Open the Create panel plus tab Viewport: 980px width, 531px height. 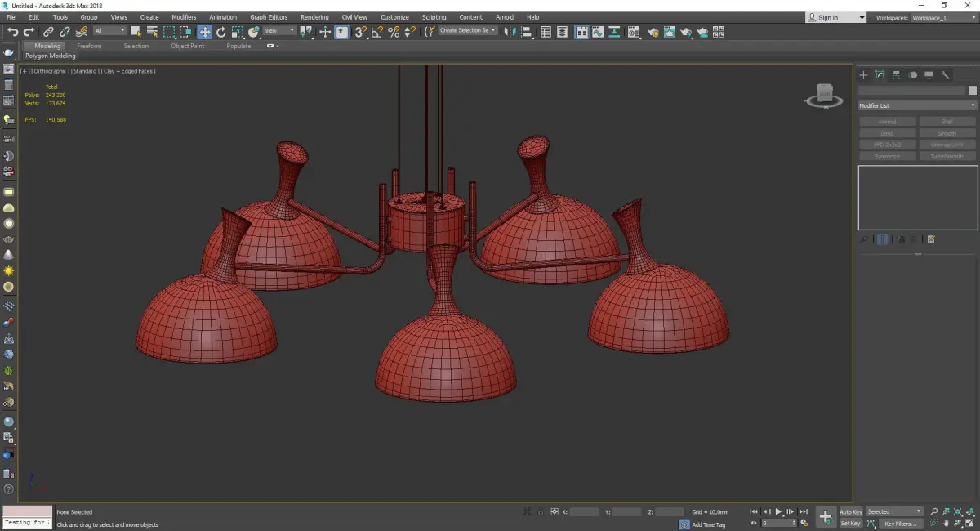tap(863, 74)
